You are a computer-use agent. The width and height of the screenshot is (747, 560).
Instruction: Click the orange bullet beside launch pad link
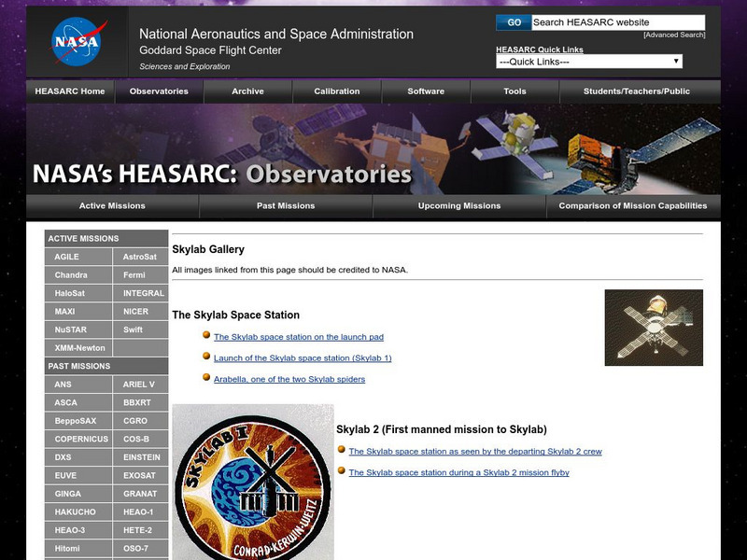(x=206, y=335)
